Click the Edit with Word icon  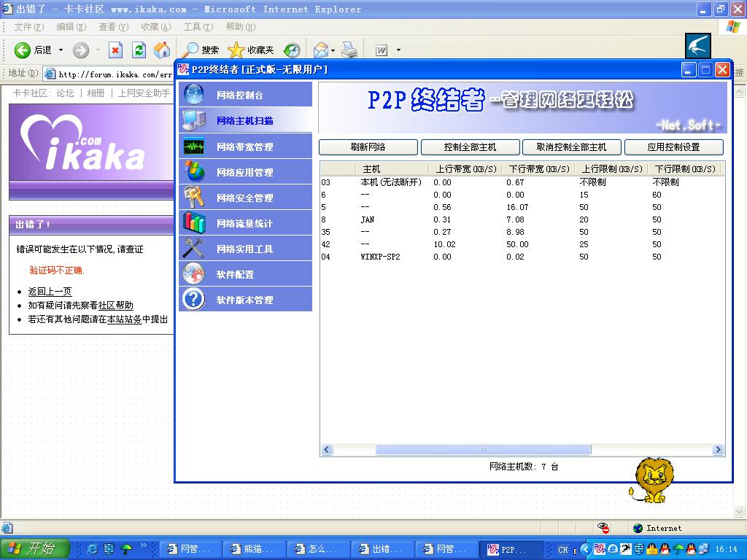click(x=382, y=50)
